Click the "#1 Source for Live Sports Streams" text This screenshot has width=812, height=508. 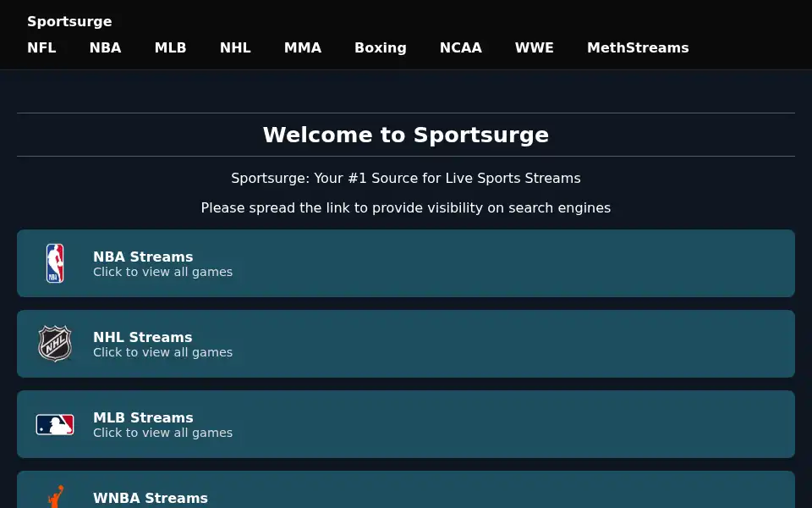(464, 178)
